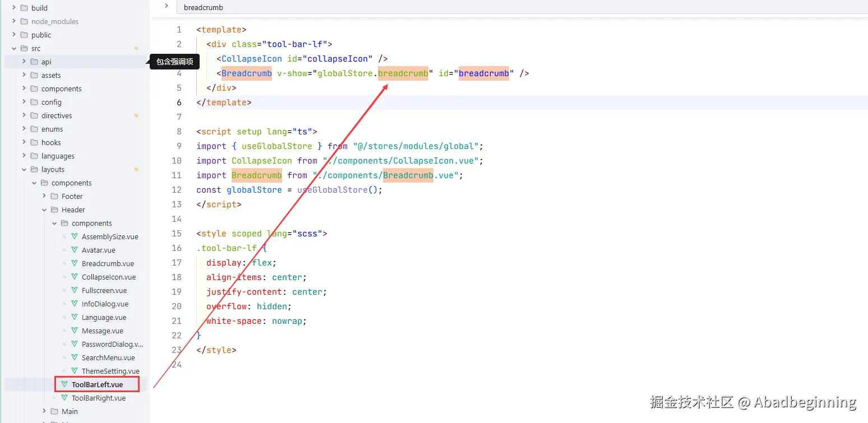This screenshot has height=423, width=868.
Task: Click the Vue icon beside PasswordDialog file
Action: point(75,344)
